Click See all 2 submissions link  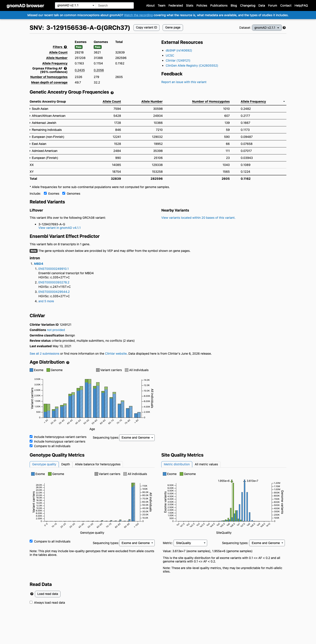click(x=45, y=354)
